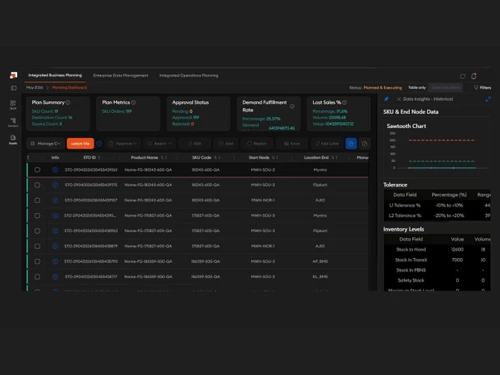Click the orange Custom View button
Viewport: 500px width, 375px height.
(80, 144)
